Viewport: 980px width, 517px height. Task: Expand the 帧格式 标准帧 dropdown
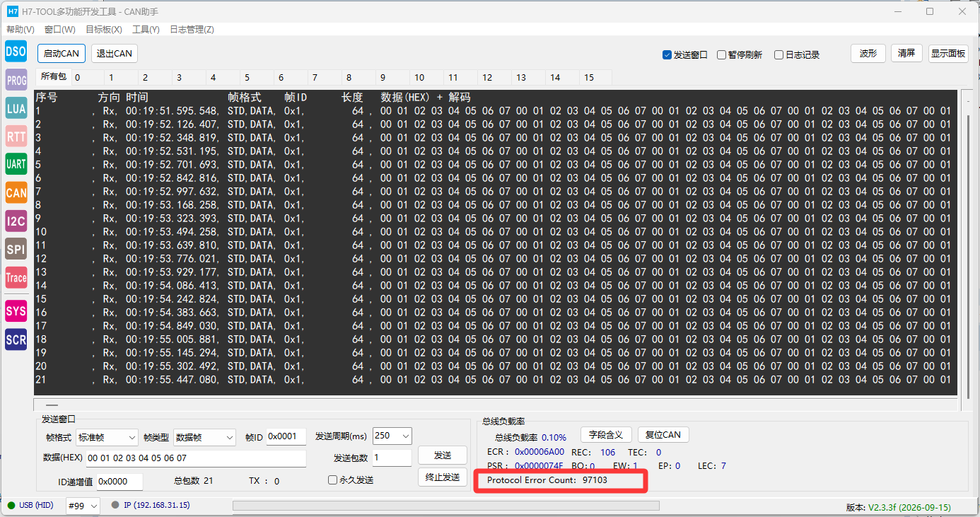(107, 438)
